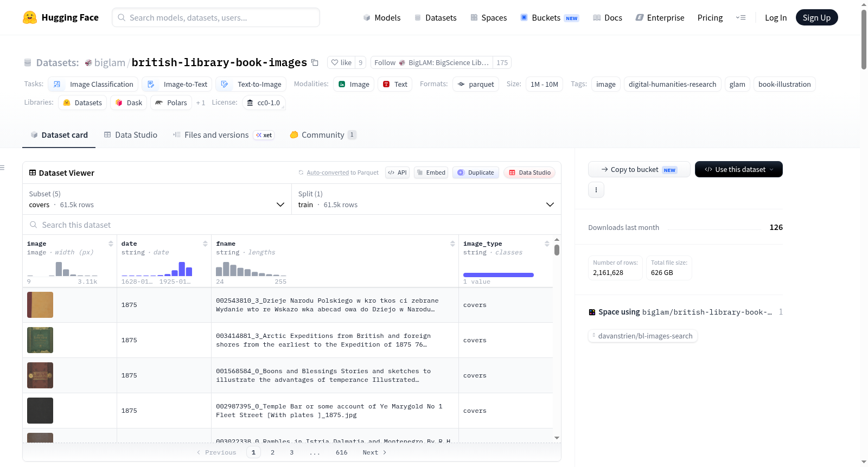Open the biglam organization link
This screenshot has height=467, width=868.
point(110,62)
